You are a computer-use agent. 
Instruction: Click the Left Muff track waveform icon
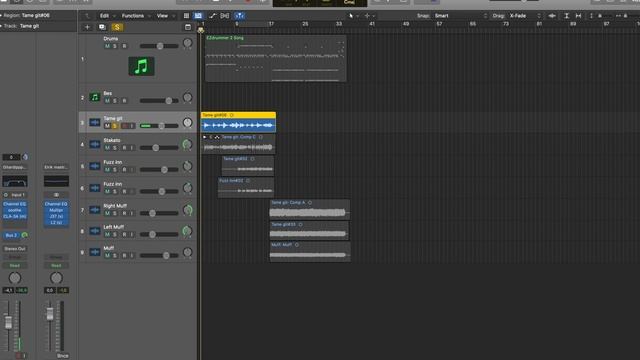tap(95, 231)
